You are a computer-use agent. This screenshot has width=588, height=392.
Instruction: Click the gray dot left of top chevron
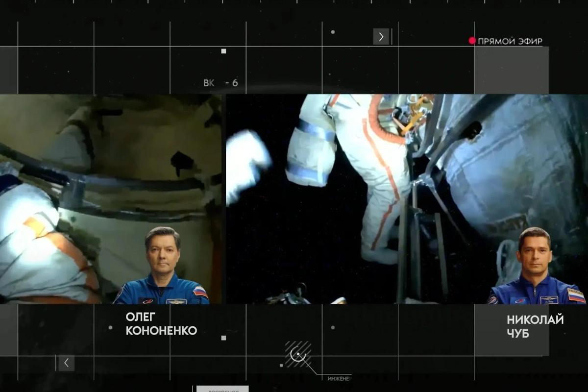(x=333, y=32)
